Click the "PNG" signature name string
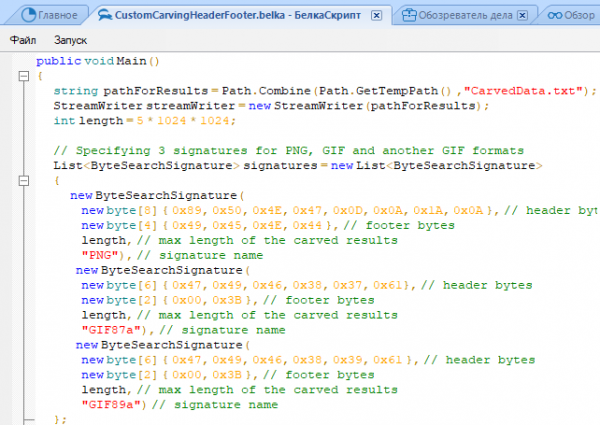The width and height of the screenshot is (600, 425). click(99, 255)
